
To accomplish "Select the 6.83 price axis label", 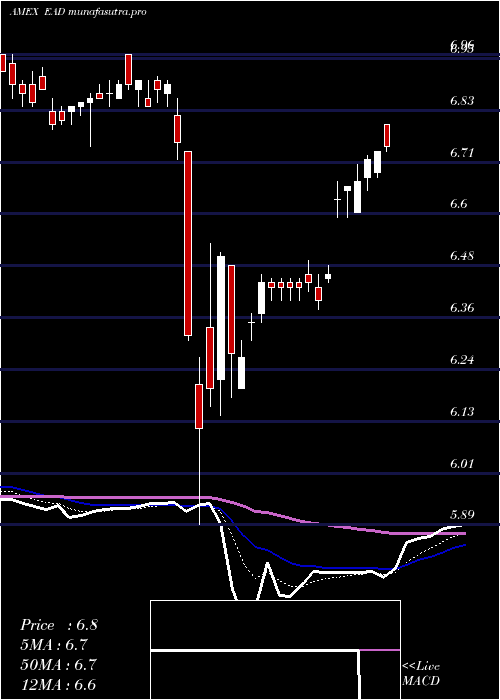I will tap(462, 101).
